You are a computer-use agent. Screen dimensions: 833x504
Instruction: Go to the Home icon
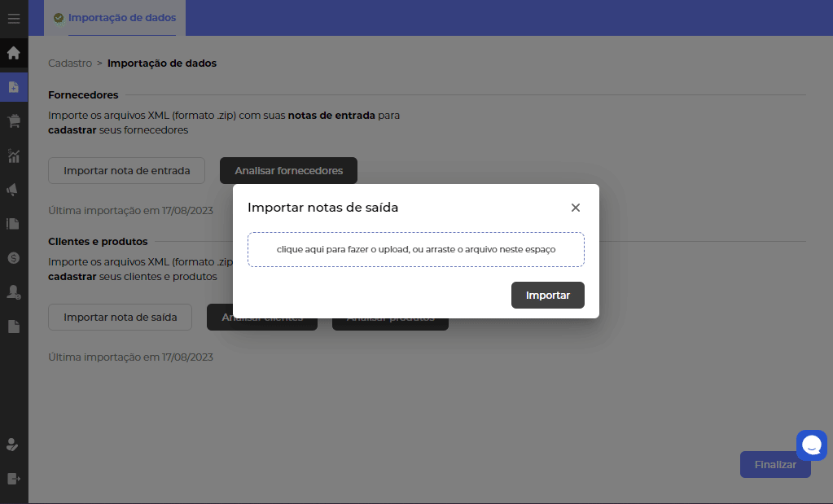tap(14, 54)
